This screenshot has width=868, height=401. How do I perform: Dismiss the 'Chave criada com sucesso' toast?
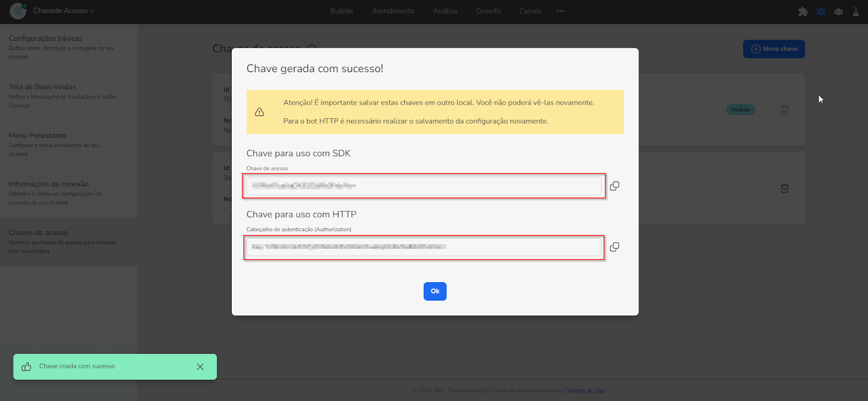click(200, 367)
